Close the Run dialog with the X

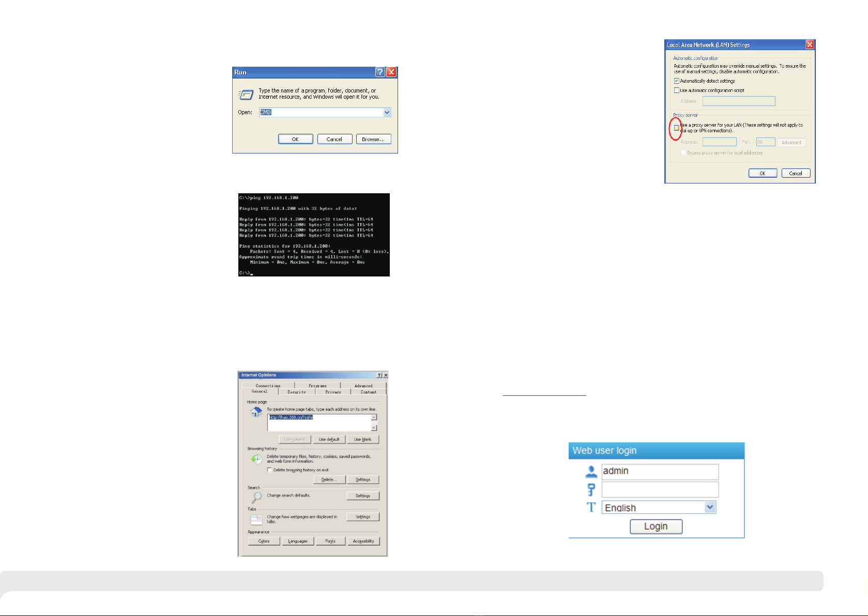pyautogui.click(x=391, y=72)
